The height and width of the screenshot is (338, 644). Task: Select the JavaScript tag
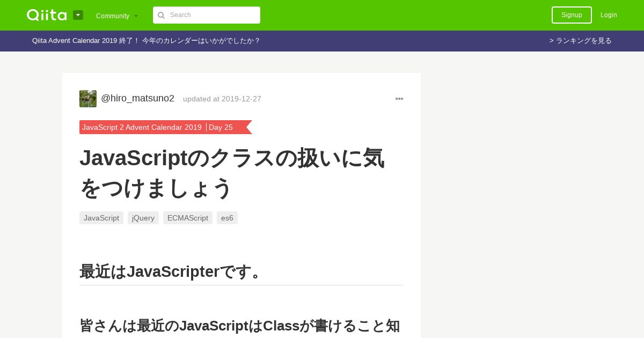[x=101, y=218]
